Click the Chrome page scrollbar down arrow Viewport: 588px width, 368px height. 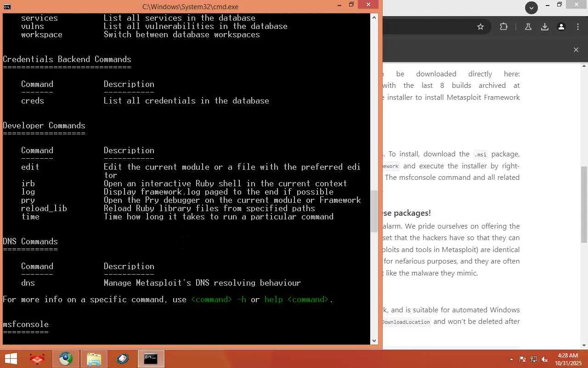tap(584, 345)
